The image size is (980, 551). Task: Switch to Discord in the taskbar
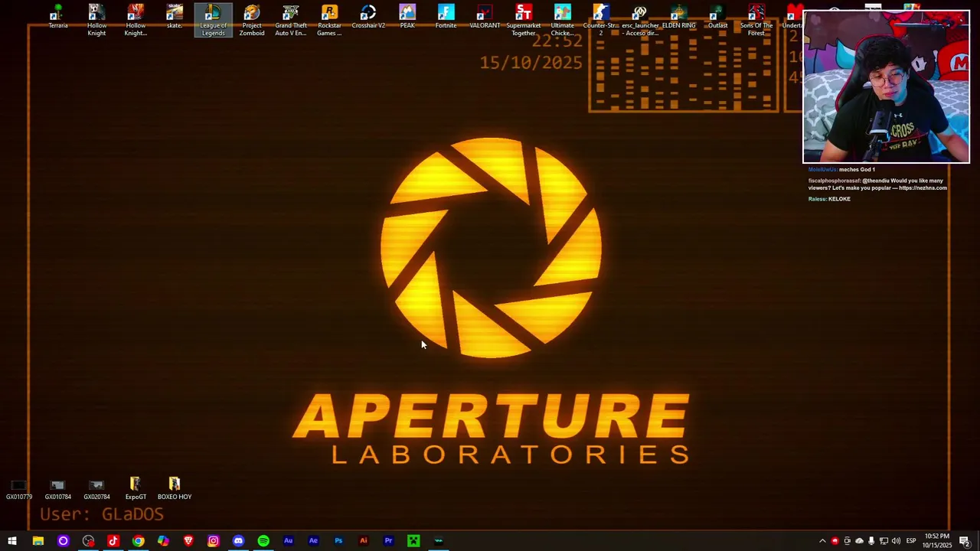(x=238, y=541)
